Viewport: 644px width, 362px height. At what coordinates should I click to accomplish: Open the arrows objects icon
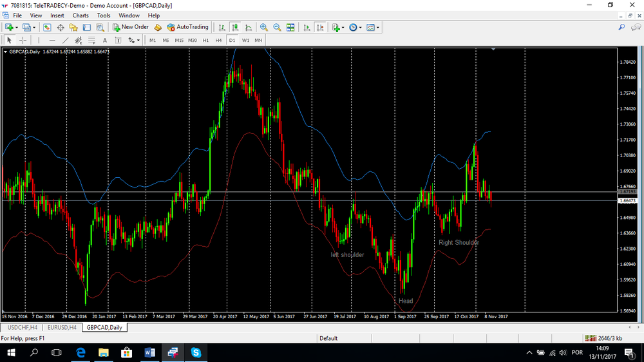131,41
